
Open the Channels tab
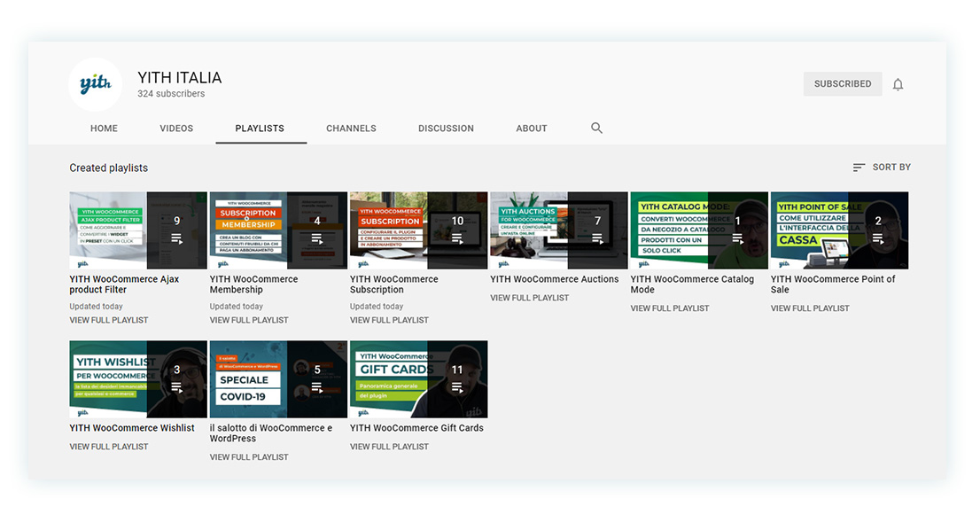(x=351, y=129)
